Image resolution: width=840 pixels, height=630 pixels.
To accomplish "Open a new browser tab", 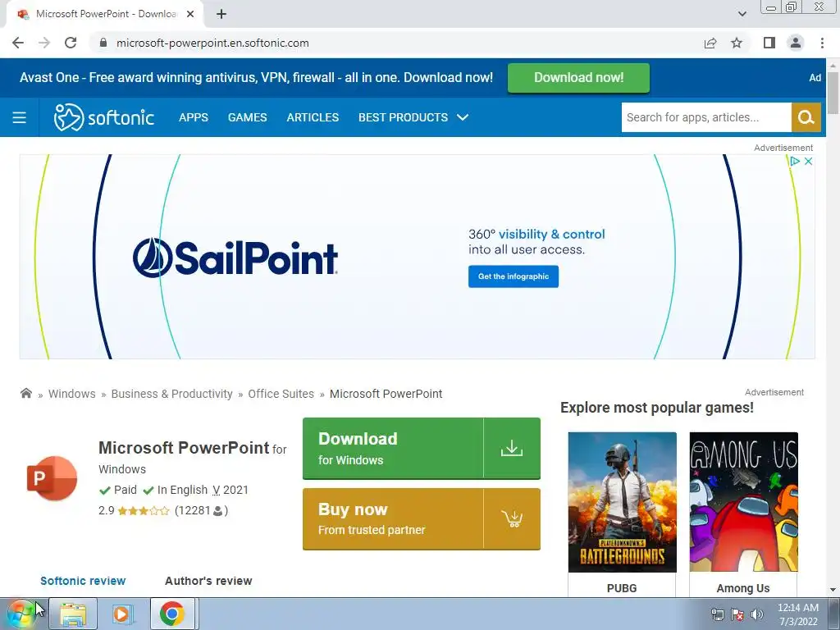I will tap(221, 14).
